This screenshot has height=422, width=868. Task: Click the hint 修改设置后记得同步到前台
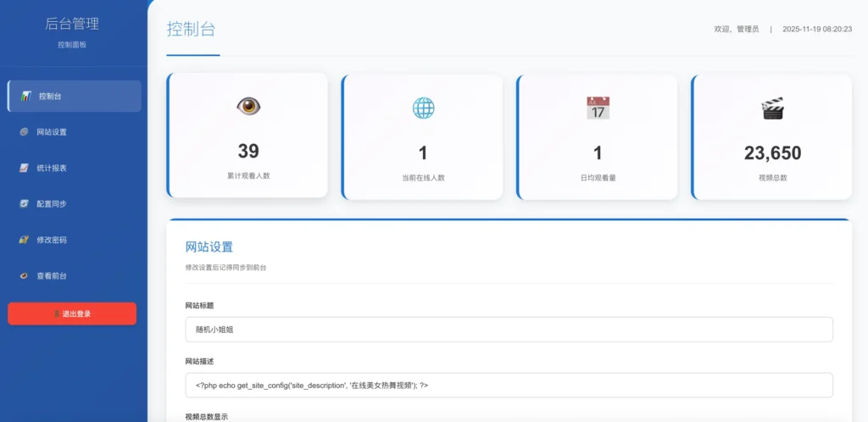coord(225,268)
